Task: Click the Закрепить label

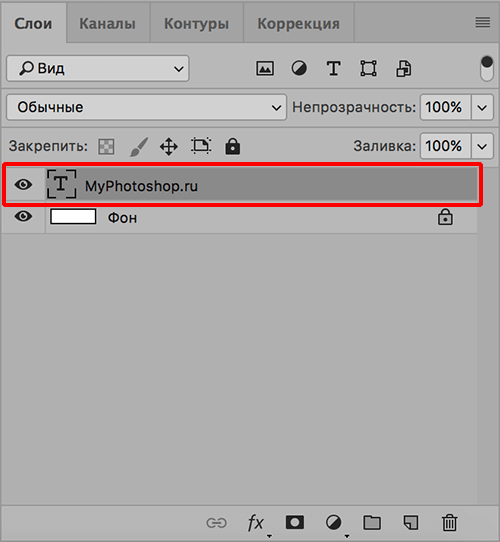Action: 48,146
